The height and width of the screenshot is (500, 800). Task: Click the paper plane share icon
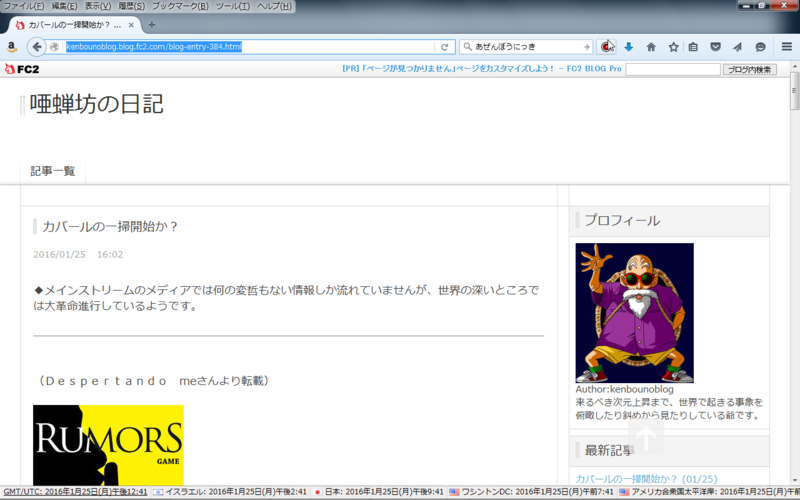point(737,47)
